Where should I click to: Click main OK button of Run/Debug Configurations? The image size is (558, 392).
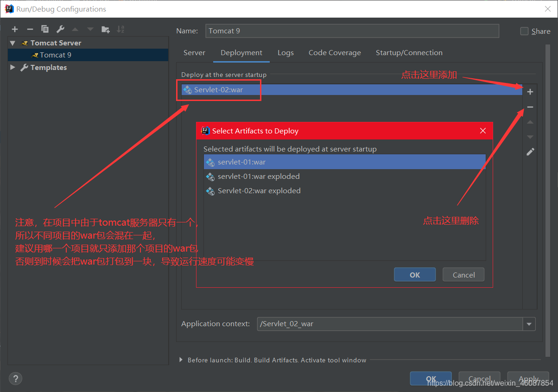431,378
